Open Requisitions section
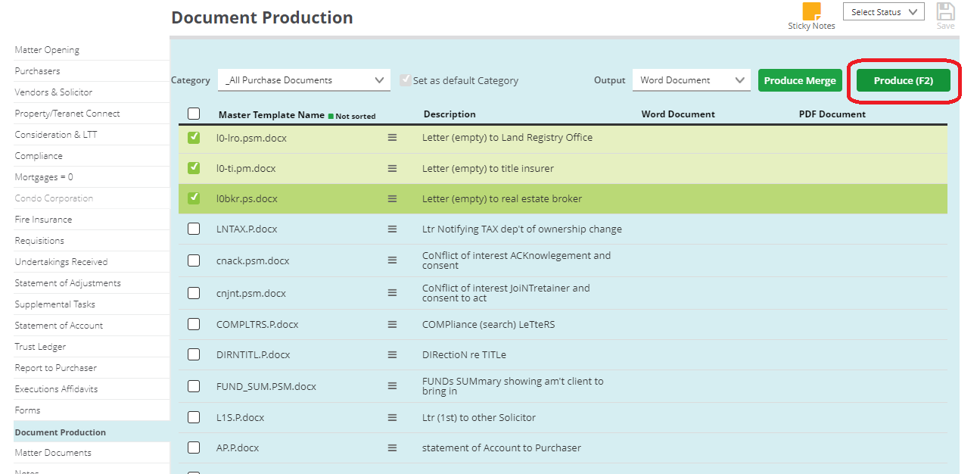Viewport: 980px width, 474px height. point(39,241)
